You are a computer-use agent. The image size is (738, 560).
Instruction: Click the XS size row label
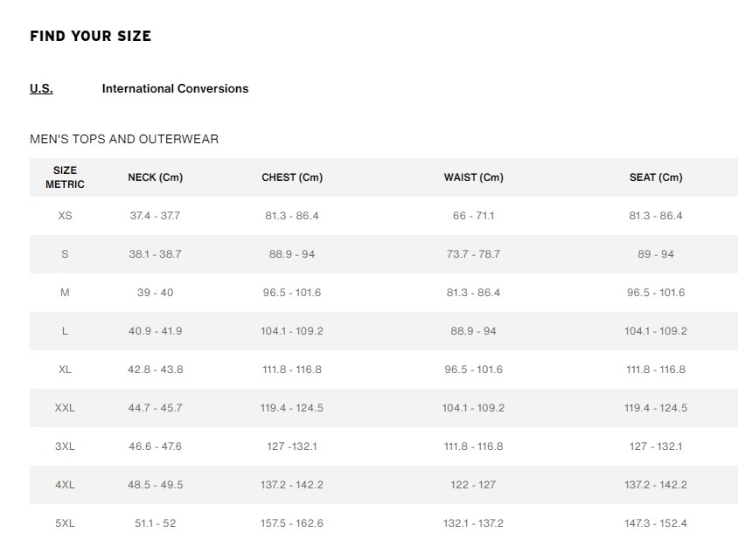point(65,216)
